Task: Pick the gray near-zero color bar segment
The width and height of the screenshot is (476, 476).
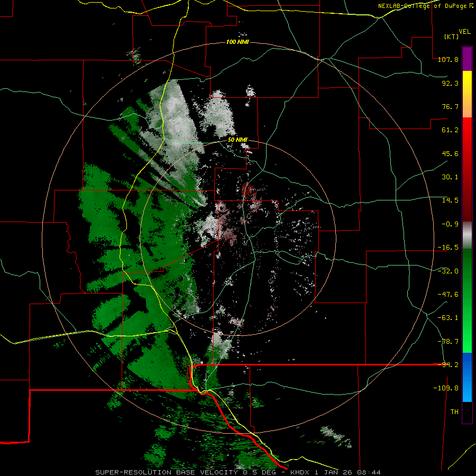Action: (467, 235)
